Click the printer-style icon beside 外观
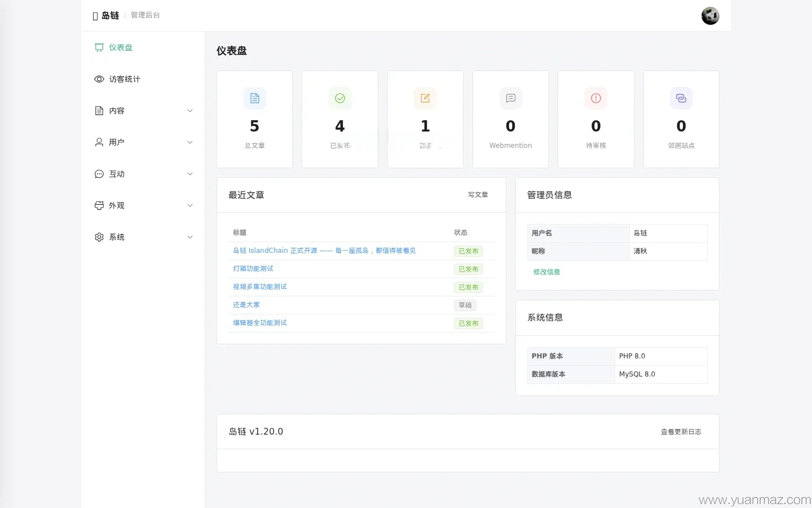The height and width of the screenshot is (508, 812). (x=99, y=205)
